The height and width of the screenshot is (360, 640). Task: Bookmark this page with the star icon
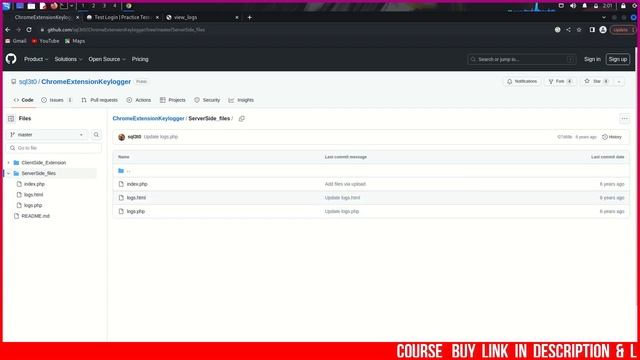(579, 30)
